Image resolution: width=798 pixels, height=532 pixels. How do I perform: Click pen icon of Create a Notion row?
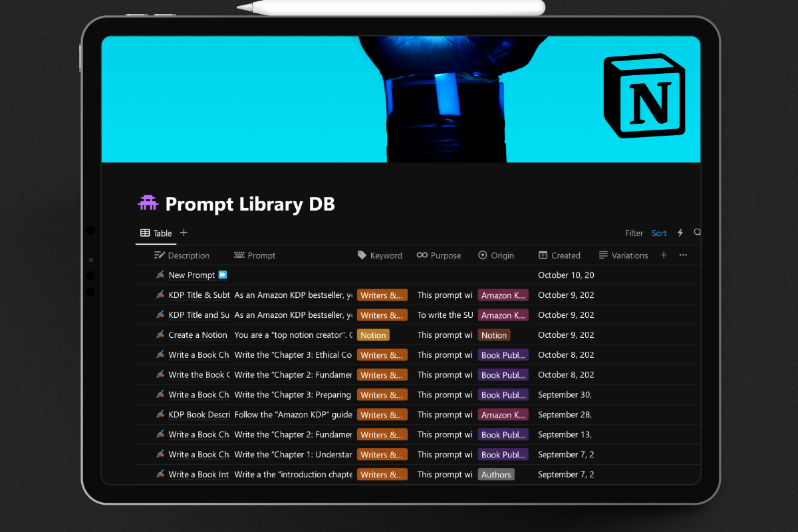(x=160, y=334)
